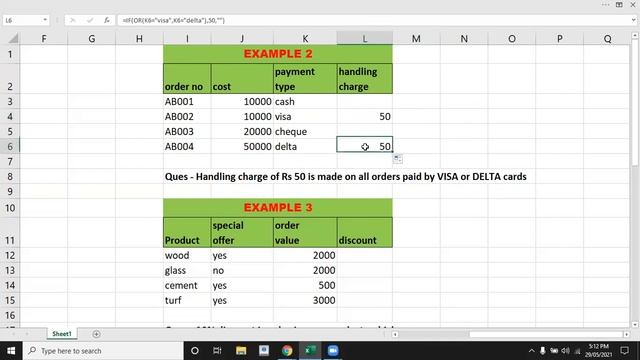Click the EXAMPLE 2 title cell
Image resolution: width=640 pixels, height=360 pixels.
[278, 54]
